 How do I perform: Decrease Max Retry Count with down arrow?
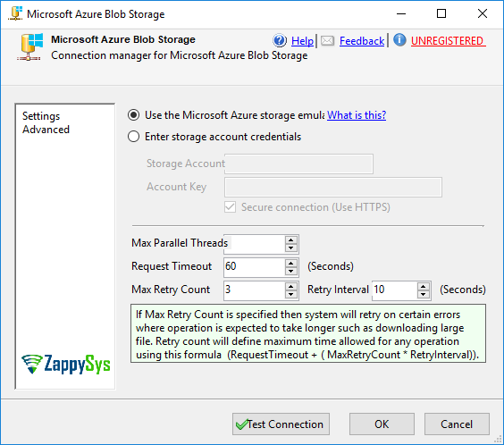(x=291, y=295)
